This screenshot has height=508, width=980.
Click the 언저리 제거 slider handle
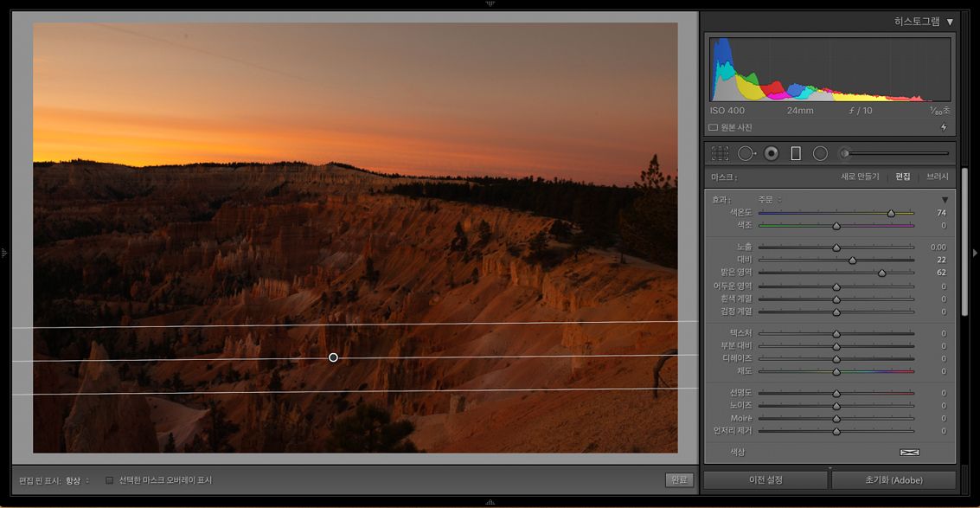click(x=836, y=431)
